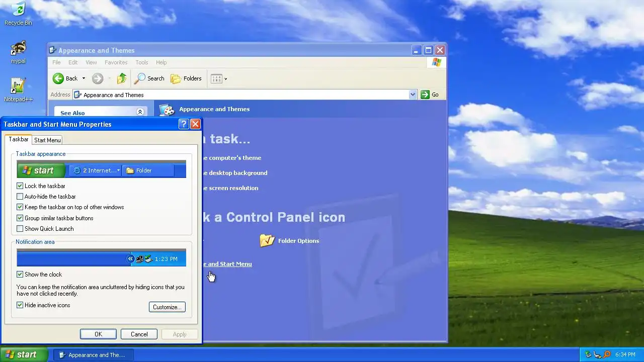
Task: Click the Folder Options icon
Action: [x=267, y=240]
